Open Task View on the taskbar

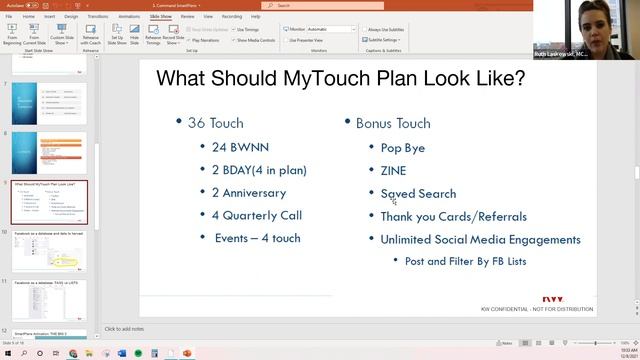(x=56, y=353)
